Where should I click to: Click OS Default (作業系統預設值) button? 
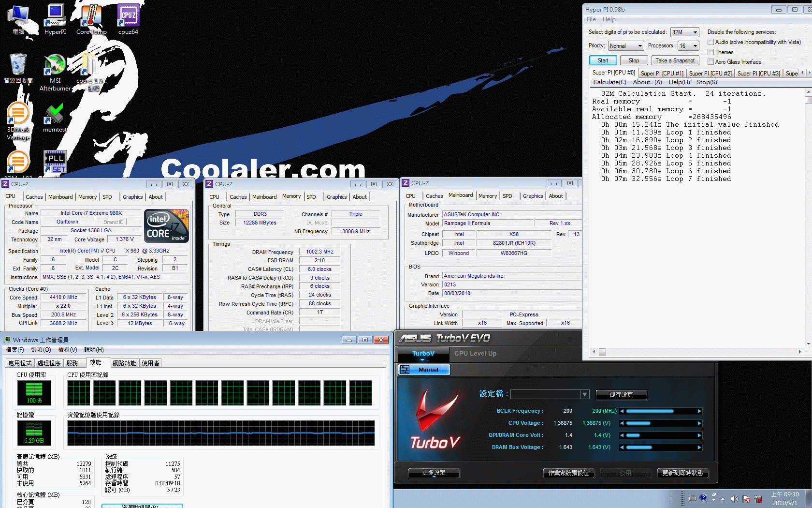(x=568, y=473)
